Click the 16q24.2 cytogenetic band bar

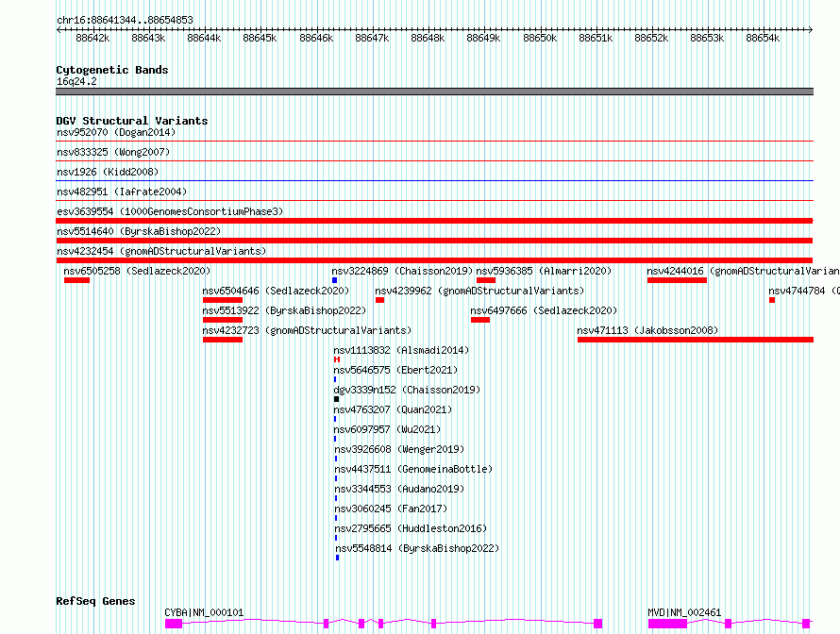(434, 92)
